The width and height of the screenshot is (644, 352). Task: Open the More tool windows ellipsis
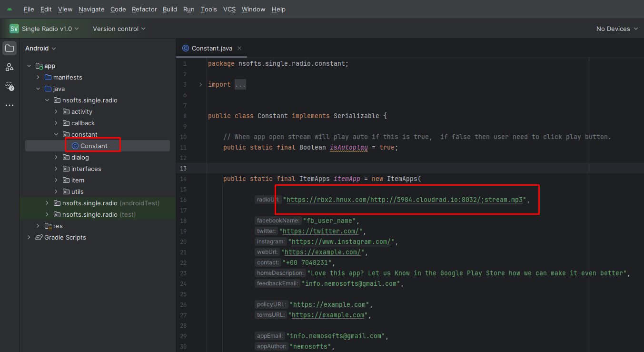coord(10,105)
